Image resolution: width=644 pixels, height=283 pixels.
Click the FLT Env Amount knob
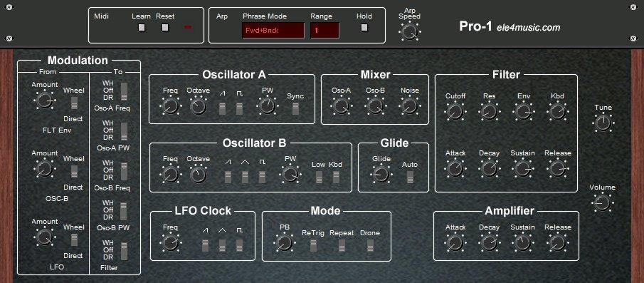click(x=45, y=100)
